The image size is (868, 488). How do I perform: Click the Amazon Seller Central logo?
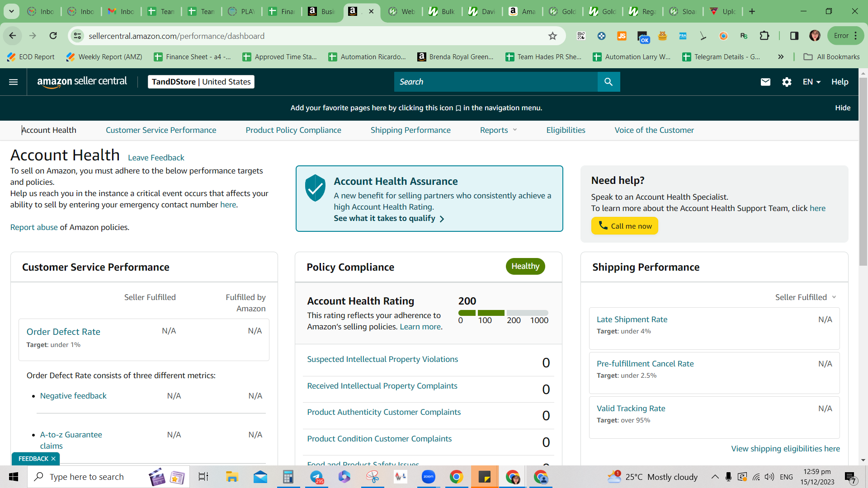(82, 82)
